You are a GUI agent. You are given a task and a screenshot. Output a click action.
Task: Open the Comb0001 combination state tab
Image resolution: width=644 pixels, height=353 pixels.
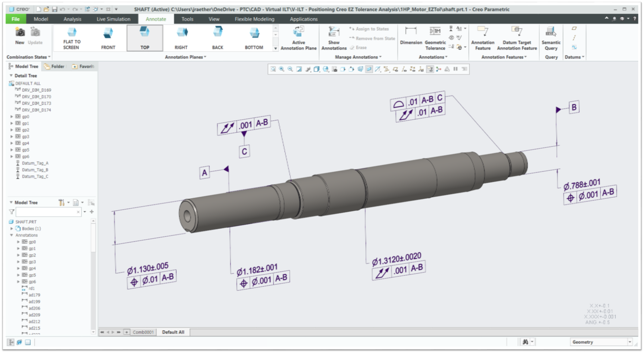point(143,332)
